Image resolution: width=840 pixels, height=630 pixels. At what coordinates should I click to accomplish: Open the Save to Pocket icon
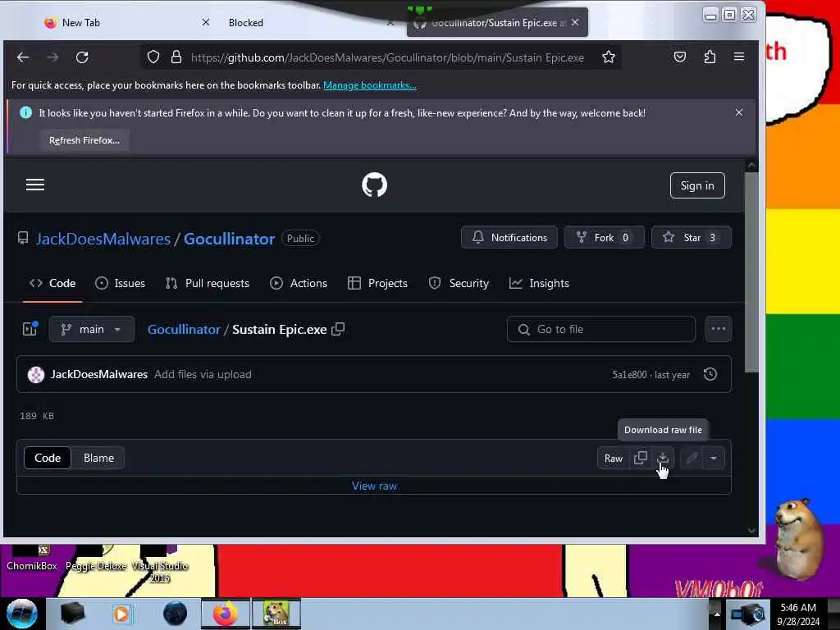tap(680, 57)
